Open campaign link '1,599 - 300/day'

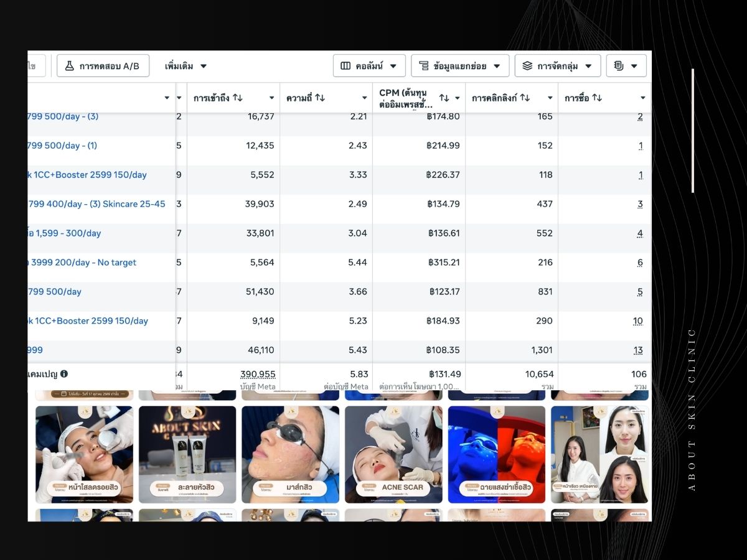(64, 233)
